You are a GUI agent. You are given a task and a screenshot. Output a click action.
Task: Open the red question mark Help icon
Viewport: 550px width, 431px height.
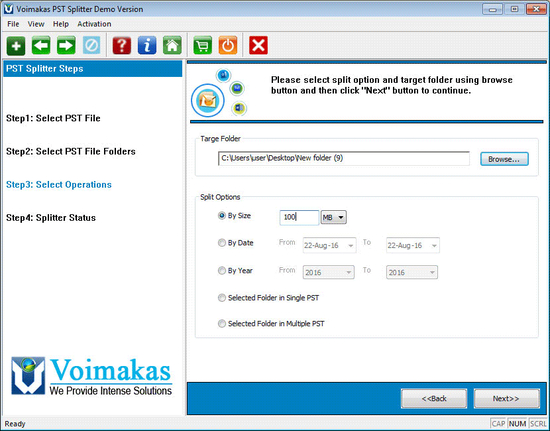coord(122,46)
